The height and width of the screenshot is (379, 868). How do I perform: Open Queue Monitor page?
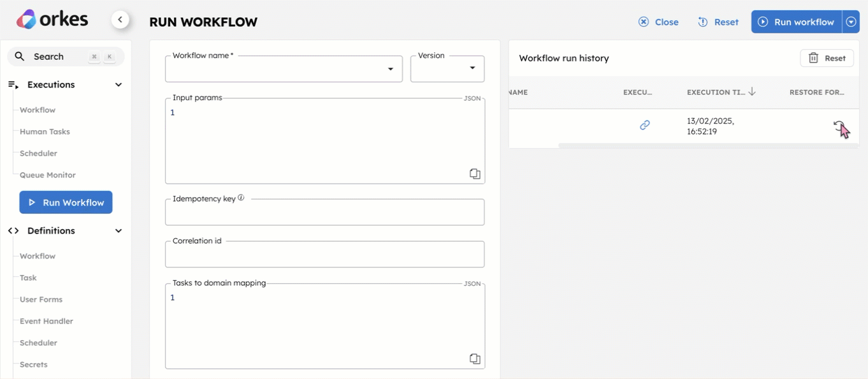48,175
